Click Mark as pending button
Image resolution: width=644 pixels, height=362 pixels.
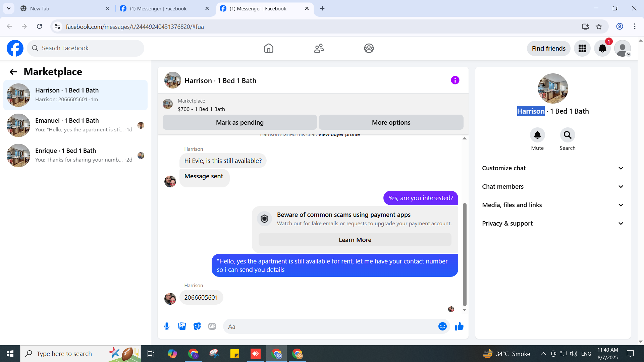(x=239, y=123)
